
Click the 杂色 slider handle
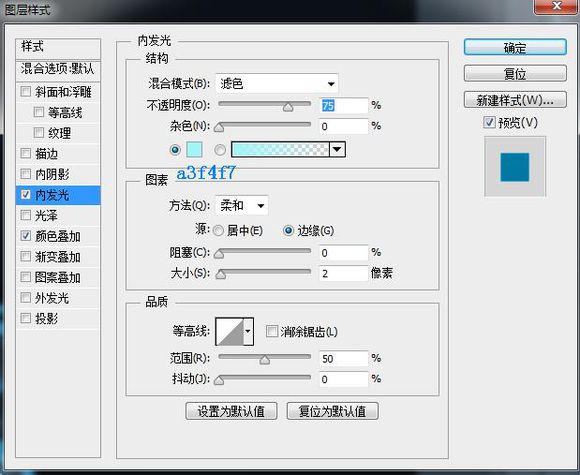[x=219, y=128]
